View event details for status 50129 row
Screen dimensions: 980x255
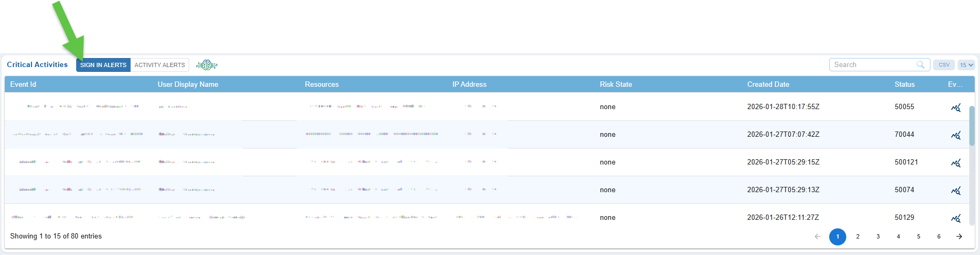[955, 218]
